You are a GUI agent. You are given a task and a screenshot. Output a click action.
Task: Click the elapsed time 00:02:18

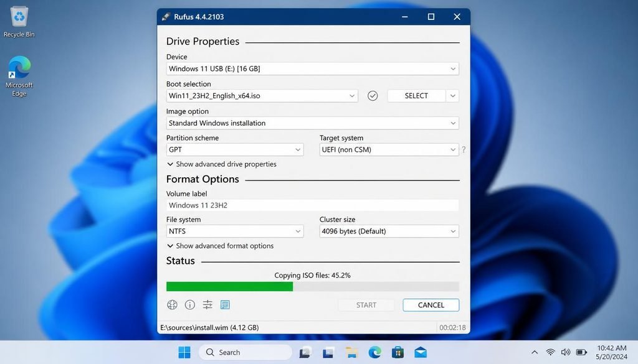click(452, 327)
